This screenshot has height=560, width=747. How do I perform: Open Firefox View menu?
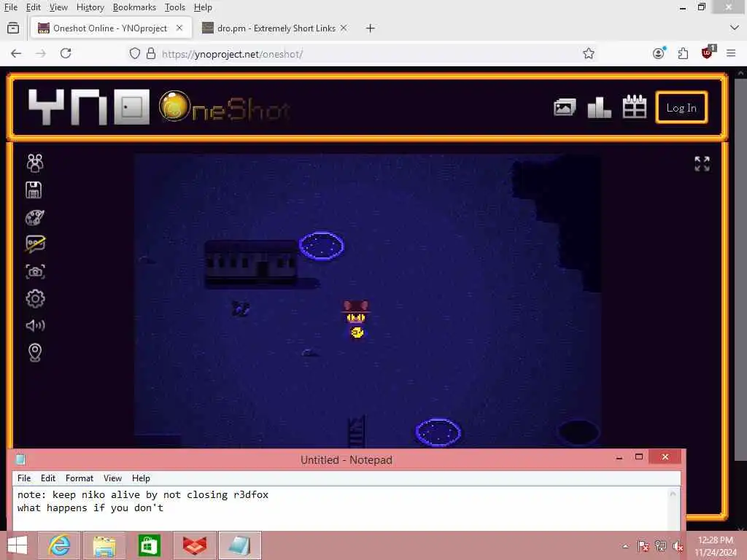58,7
